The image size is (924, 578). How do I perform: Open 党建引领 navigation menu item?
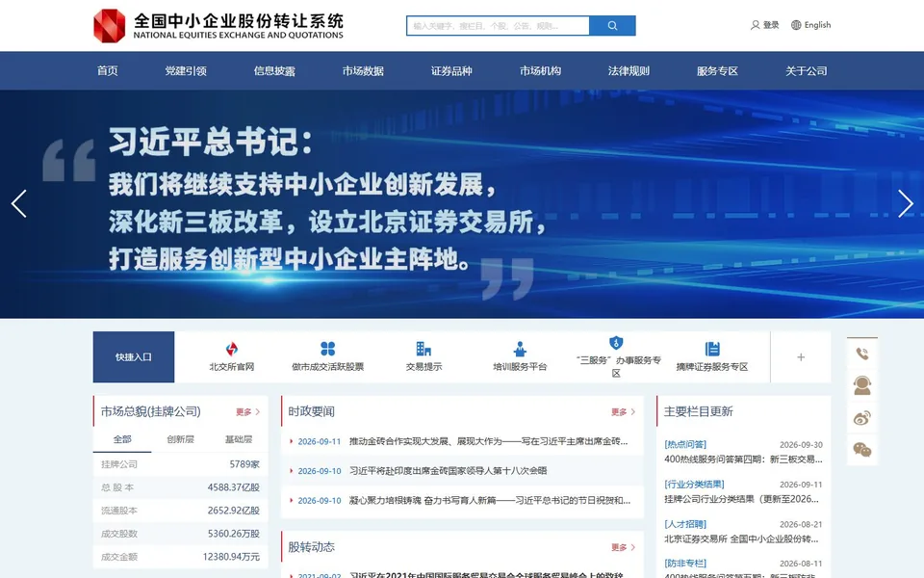point(186,70)
